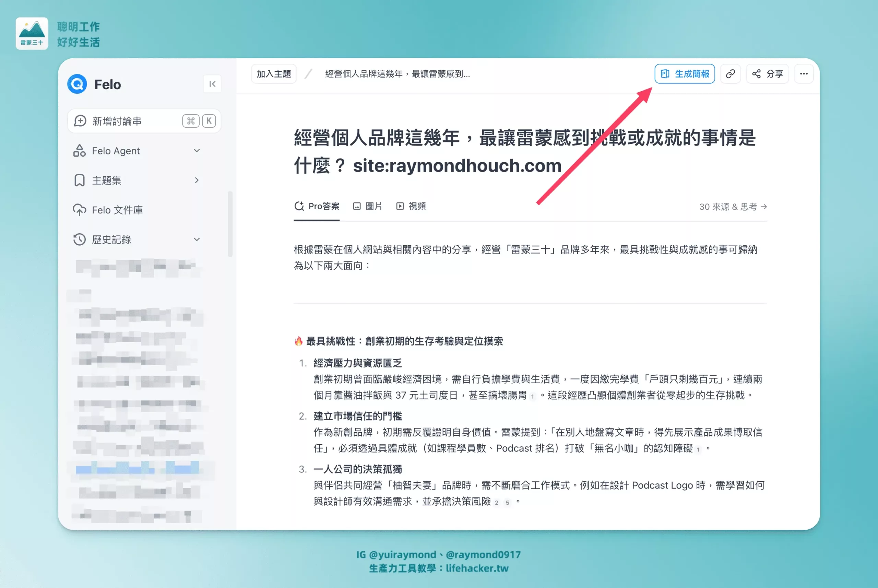Switch to the 視頻 tab
Screen dimensions: 878x588
(411, 206)
